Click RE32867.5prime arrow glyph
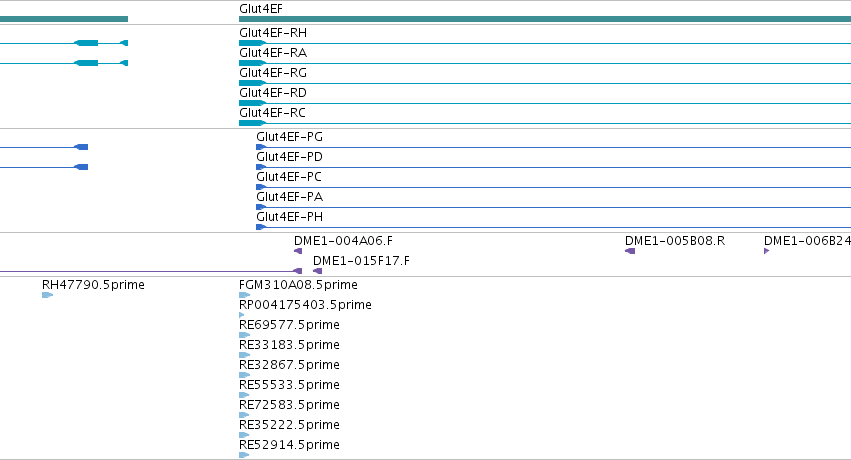Image resolution: width=851 pixels, height=460 pixels. click(244, 375)
